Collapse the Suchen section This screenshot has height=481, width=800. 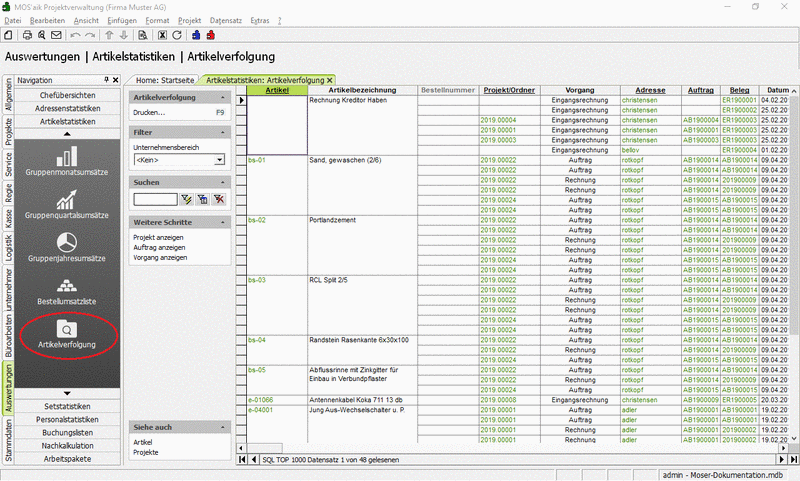pos(222,182)
